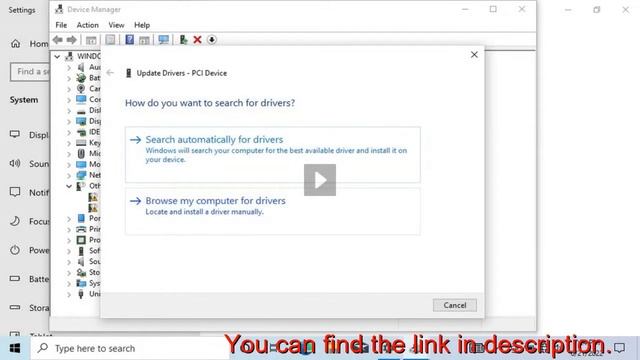
Task: Open the notification center icon on taskbar
Action: point(620,348)
